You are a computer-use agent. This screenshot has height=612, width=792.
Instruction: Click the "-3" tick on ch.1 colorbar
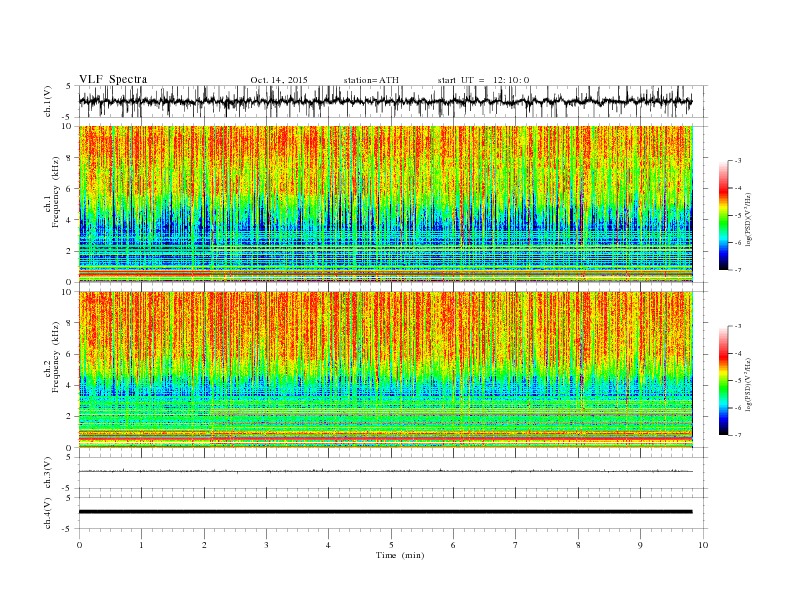tap(738, 161)
